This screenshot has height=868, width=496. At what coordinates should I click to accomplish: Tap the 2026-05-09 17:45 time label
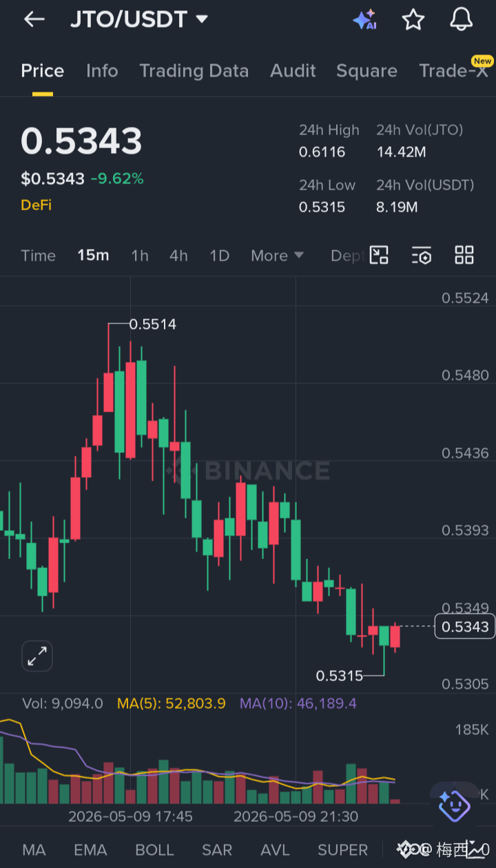130,816
